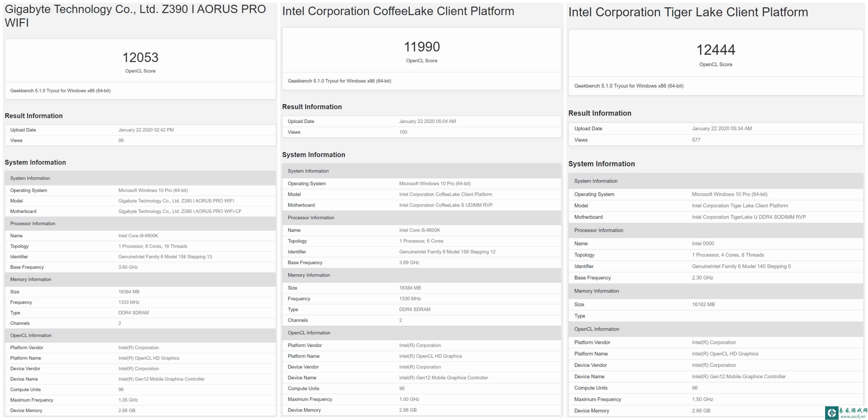Select memory size 16162 MB
The width and height of the screenshot is (868, 420).
[703, 304]
